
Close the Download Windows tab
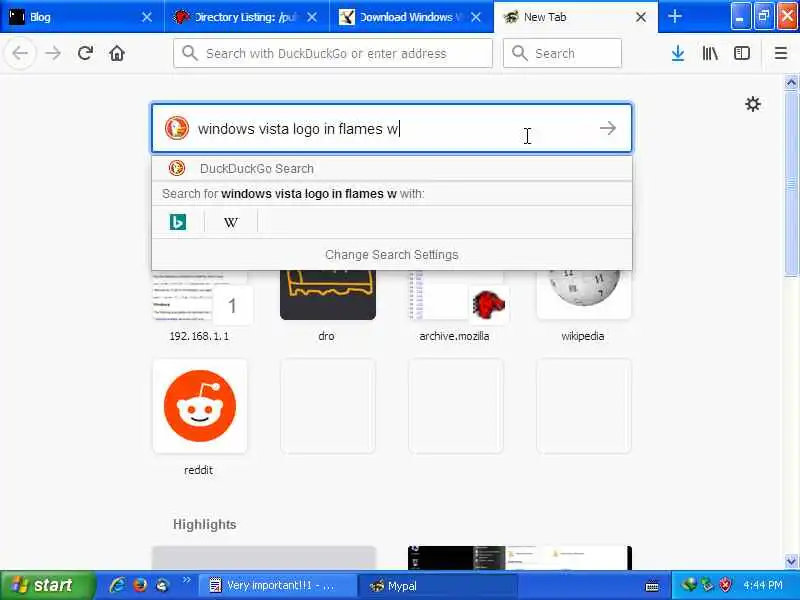476,17
